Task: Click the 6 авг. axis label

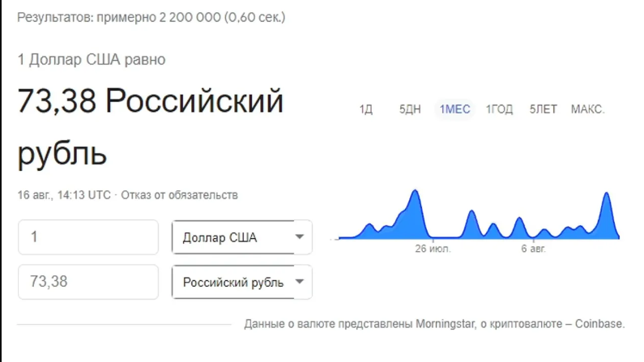Action: click(533, 249)
